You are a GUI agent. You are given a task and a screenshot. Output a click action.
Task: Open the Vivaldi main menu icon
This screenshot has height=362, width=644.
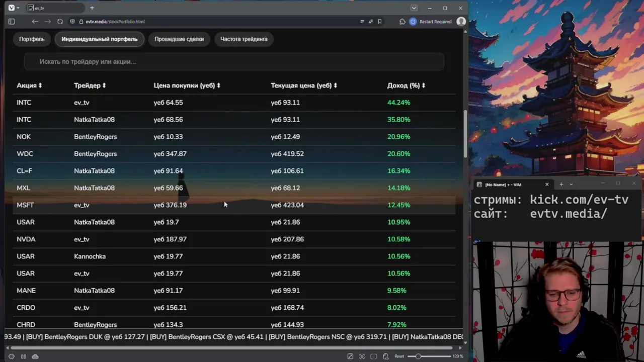11,8
